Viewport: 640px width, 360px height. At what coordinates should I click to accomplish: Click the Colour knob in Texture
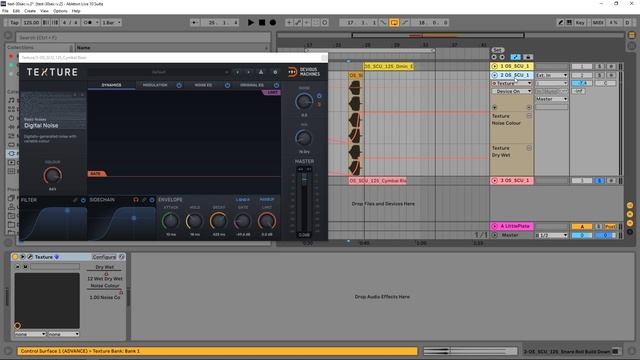click(x=52, y=176)
